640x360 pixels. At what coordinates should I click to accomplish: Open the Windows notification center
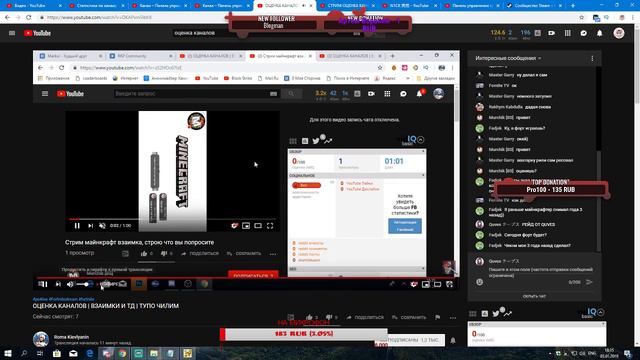click(628, 353)
